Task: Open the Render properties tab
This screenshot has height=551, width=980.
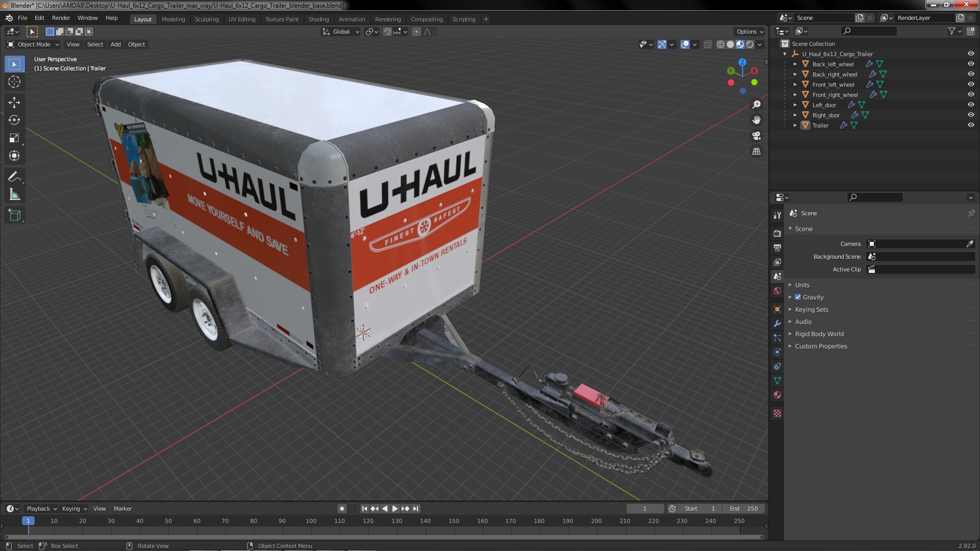Action: pos(777,233)
